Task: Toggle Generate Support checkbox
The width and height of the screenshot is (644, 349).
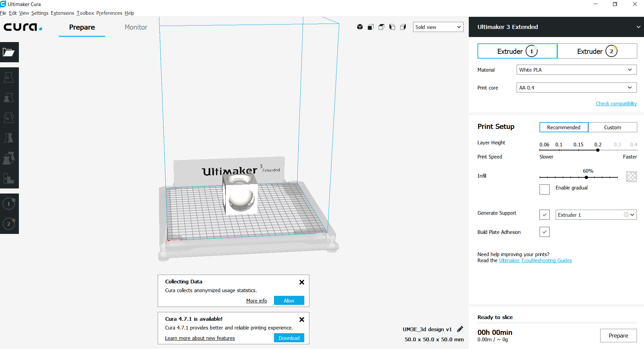Action: click(x=545, y=215)
